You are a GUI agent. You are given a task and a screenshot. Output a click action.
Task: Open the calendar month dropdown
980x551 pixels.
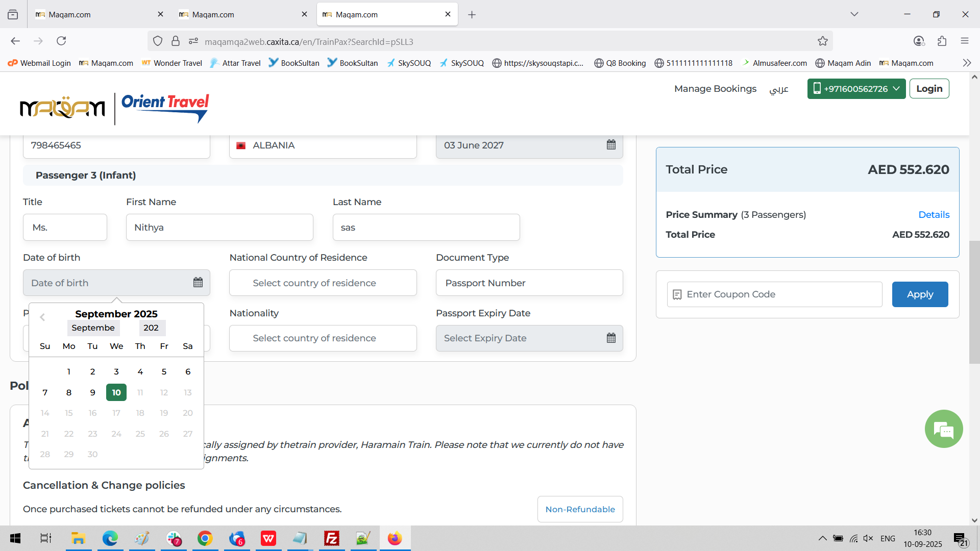click(93, 328)
